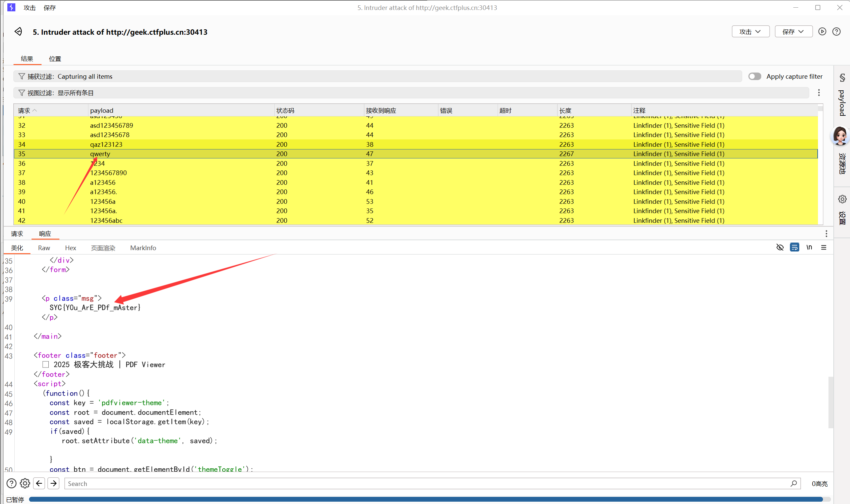Go to previous search match arrow
The width and height of the screenshot is (850, 504).
[x=39, y=483]
